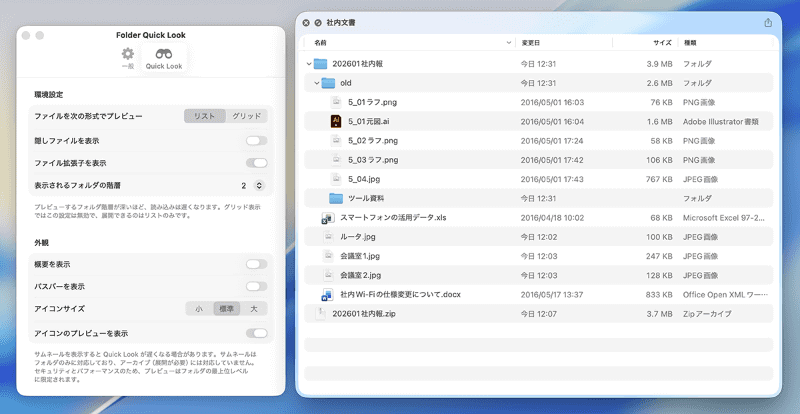Click the 5_02ラフ.png file icon
The width and height of the screenshot is (800, 414).
pyautogui.click(x=335, y=140)
